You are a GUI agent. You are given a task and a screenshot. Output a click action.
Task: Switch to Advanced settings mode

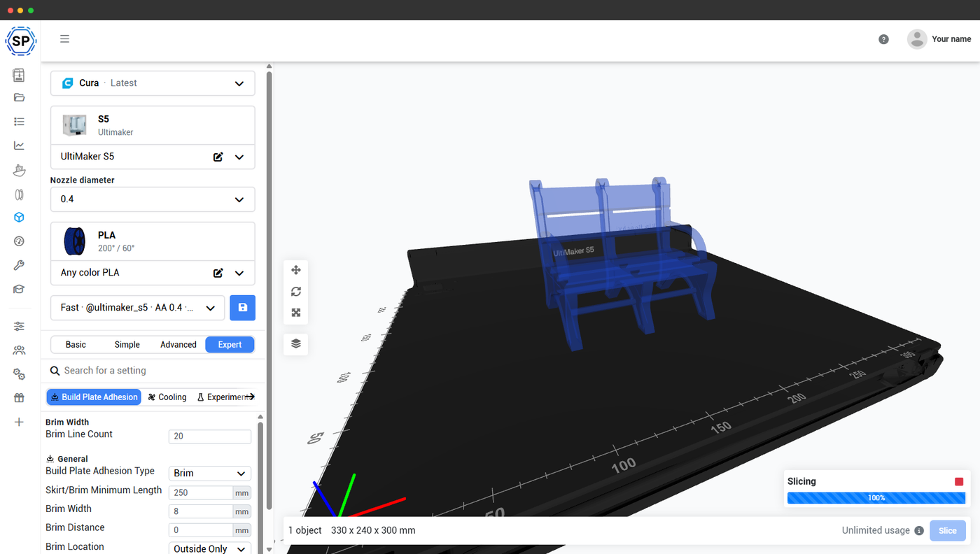click(x=178, y=344)
